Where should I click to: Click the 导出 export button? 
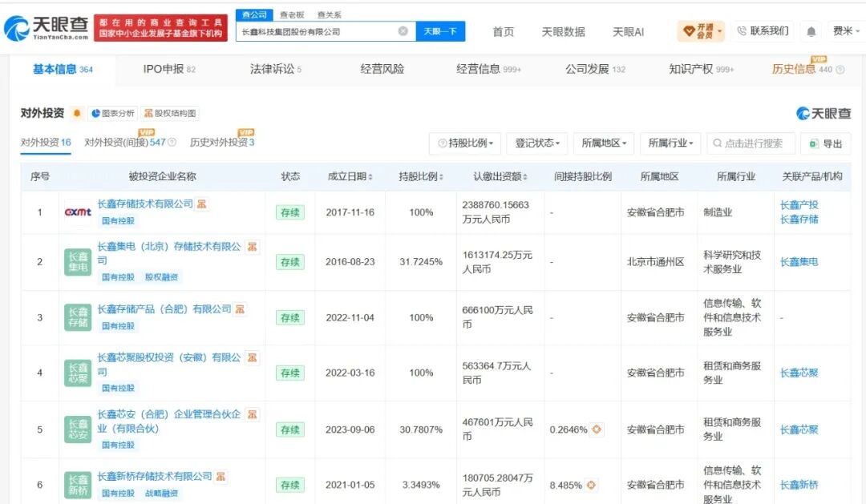(x=826, y=143)
